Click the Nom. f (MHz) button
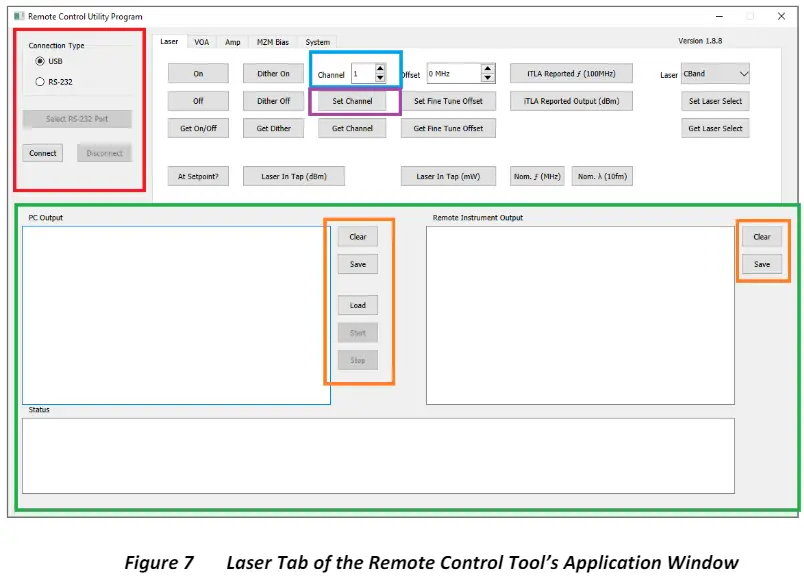The width and height of the screenshot is (804, 582). [537, 176]
